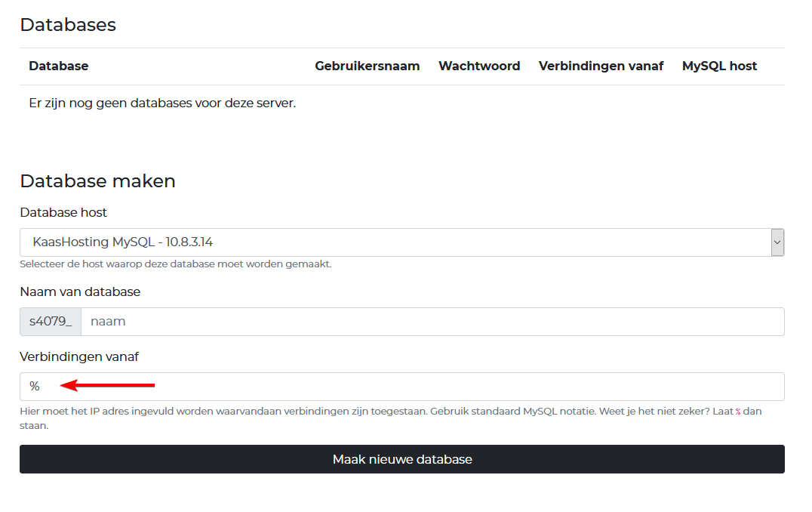This screenshot has height=512, width=812.
Task: Click the 'Er zijn nog geen databases' empty message
Action: tap(162, 103)
